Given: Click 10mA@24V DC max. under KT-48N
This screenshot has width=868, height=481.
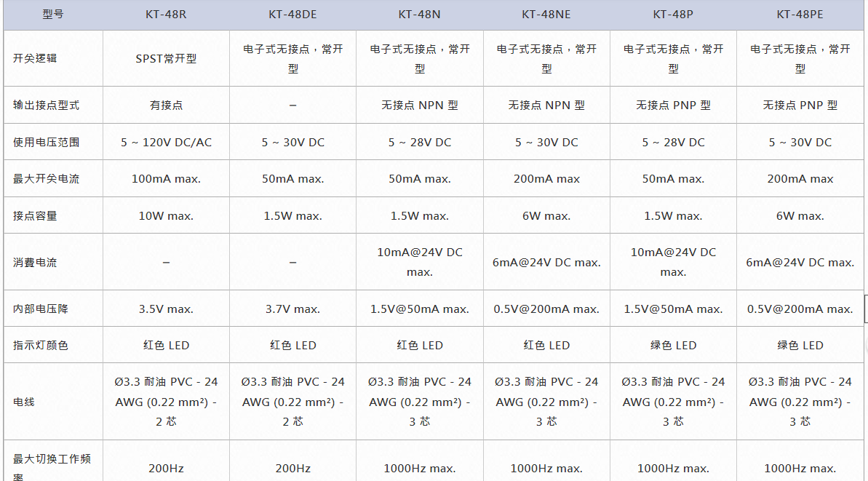Looking at the screenshot, I should [x=420, y=262].
